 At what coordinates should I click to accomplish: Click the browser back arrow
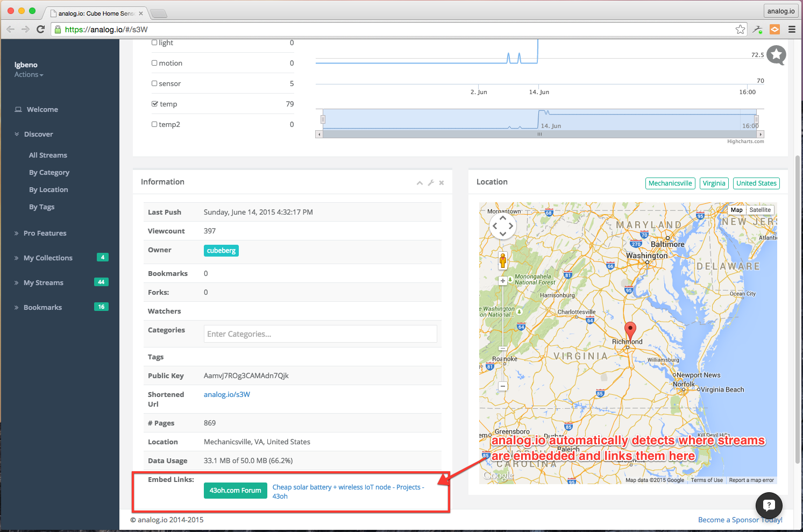[10, 29]
